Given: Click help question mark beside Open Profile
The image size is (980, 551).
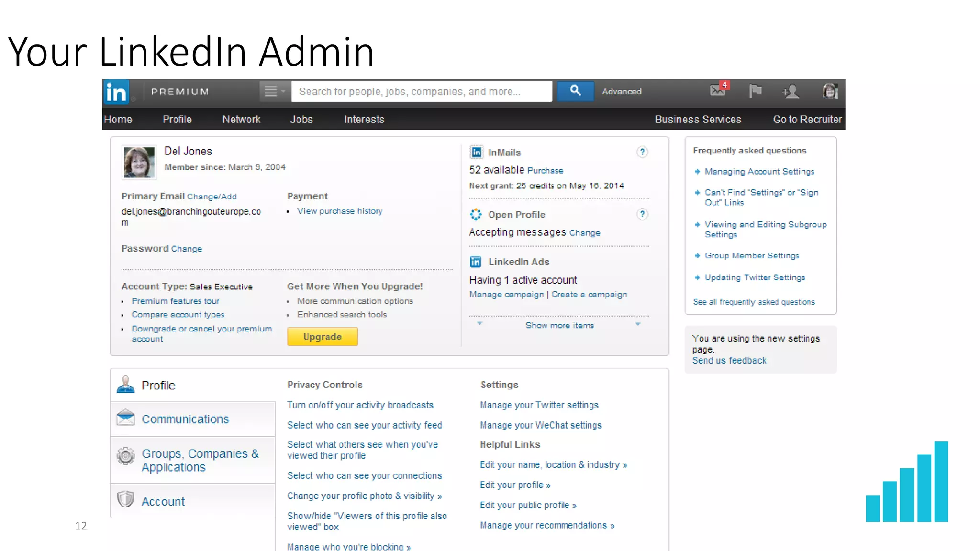Looking at the screenshot, I should coord(642,214).
